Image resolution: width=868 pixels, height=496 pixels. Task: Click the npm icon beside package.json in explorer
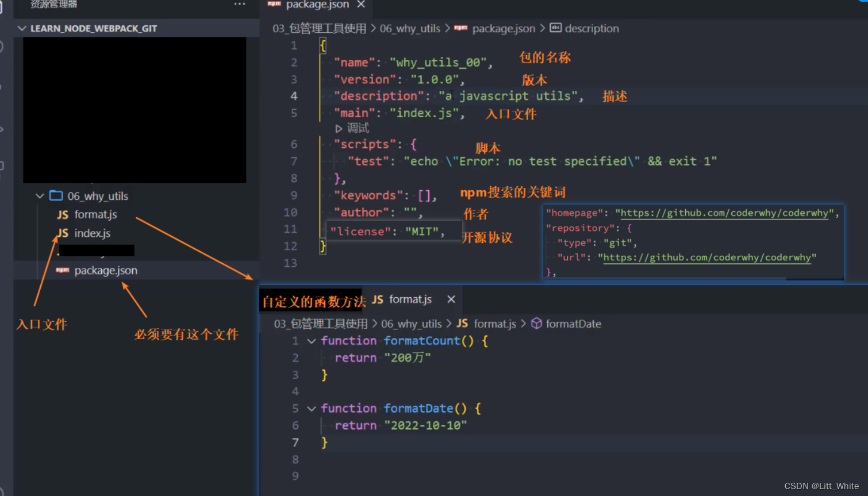(63, 270)
